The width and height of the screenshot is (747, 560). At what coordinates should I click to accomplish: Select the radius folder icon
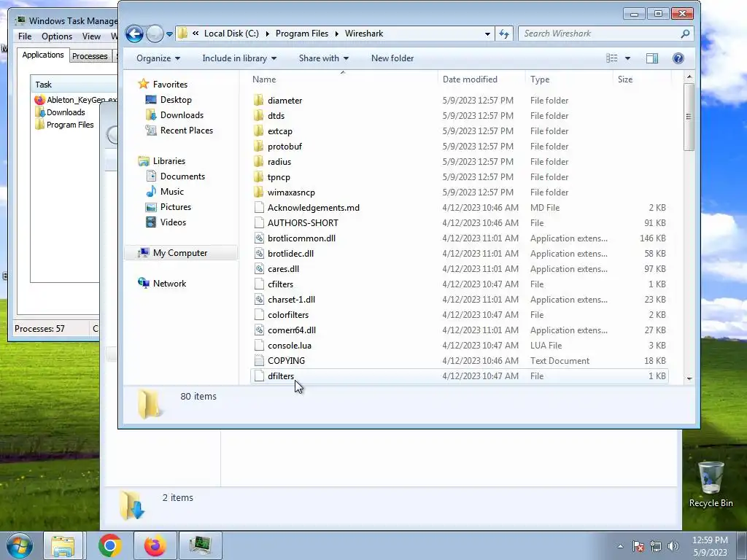pos(259,161)
